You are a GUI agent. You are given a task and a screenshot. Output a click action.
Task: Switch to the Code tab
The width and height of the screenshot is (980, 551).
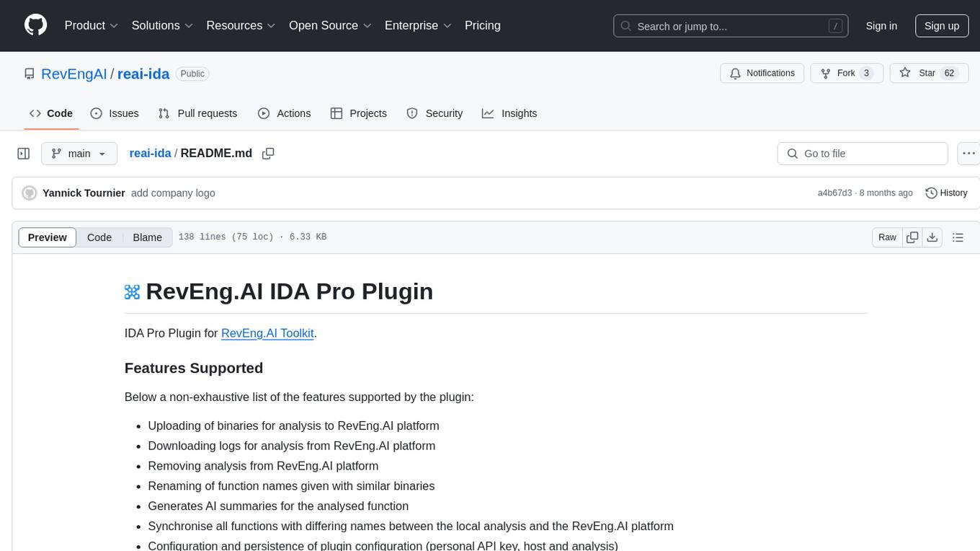[51, 113]
